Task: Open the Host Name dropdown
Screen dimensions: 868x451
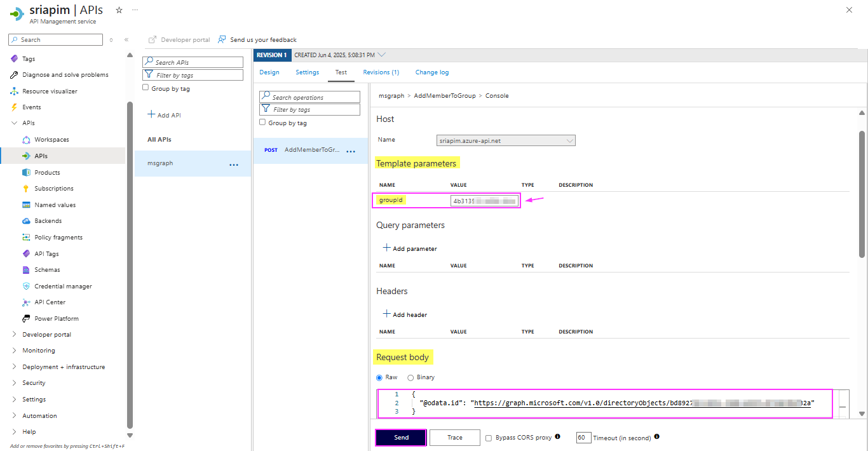Action: pos(506,140)
